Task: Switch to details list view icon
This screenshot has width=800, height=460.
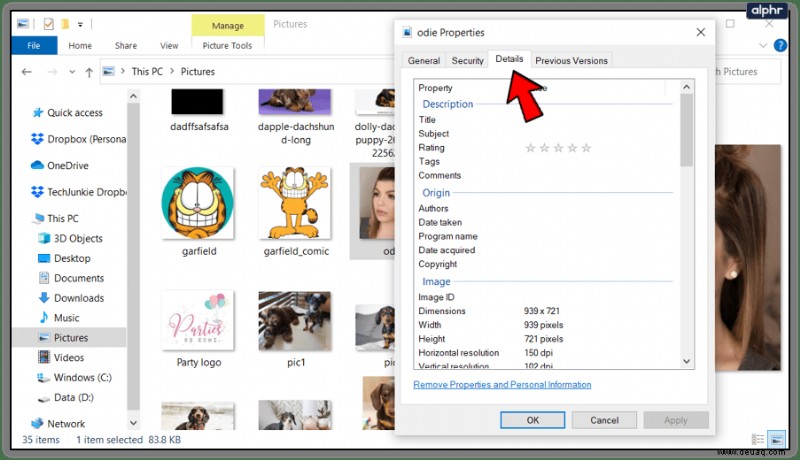Action: click(x=758, y=439)
